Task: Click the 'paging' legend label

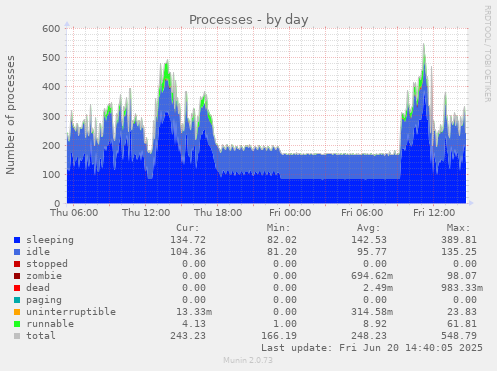Action: [x=44, y=300]
